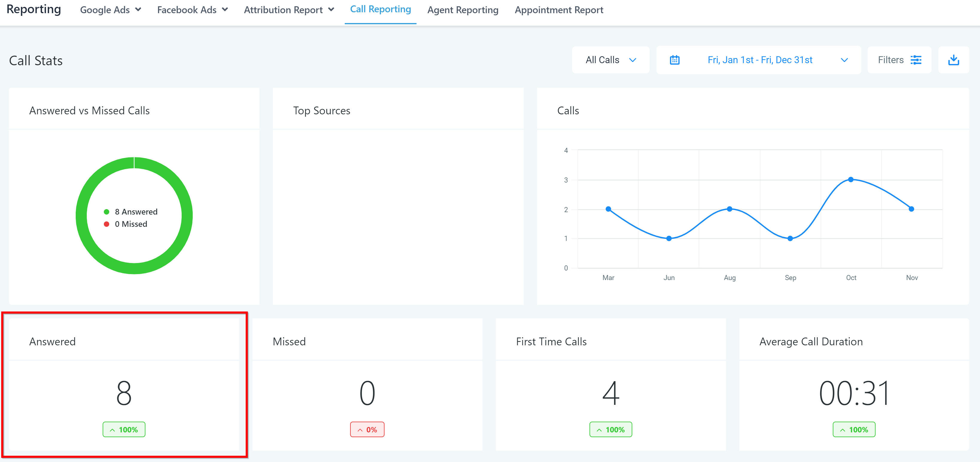Click the calendar icon in date picker
This screenshot has width=980, height=462.
(674, 60)
